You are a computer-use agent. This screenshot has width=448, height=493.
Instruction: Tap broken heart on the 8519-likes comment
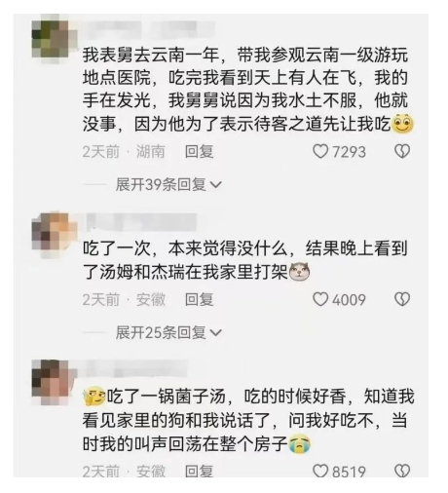(402, 471)
